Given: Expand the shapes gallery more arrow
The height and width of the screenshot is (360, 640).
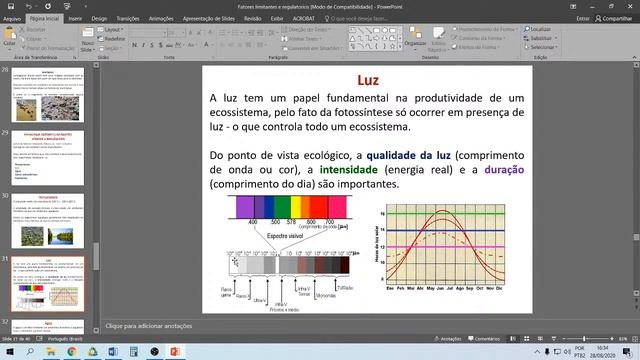Looking at the screenshot, I should 400,47.
